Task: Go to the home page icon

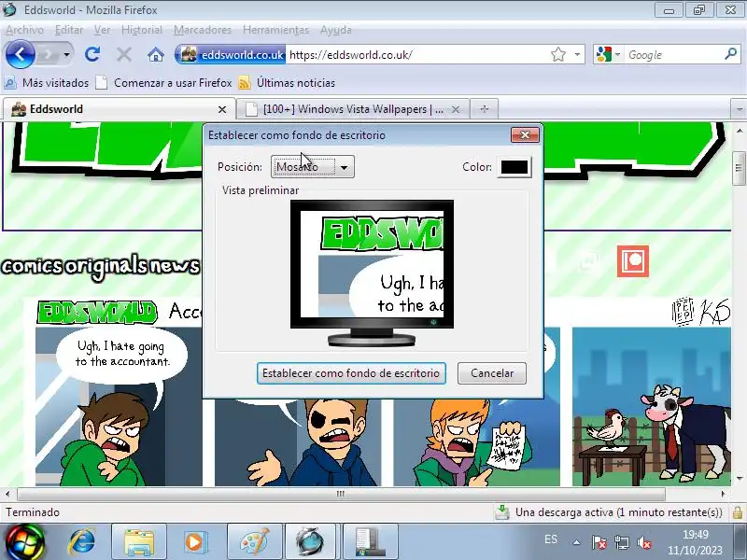Action: 156,55
